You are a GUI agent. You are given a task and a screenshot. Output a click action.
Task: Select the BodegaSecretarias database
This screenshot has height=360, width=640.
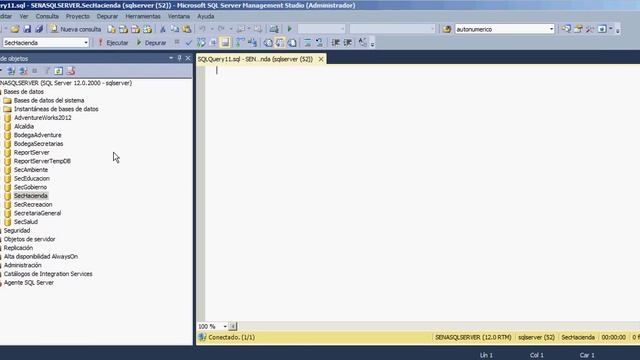pyautogui.click(x=38, y=144)
